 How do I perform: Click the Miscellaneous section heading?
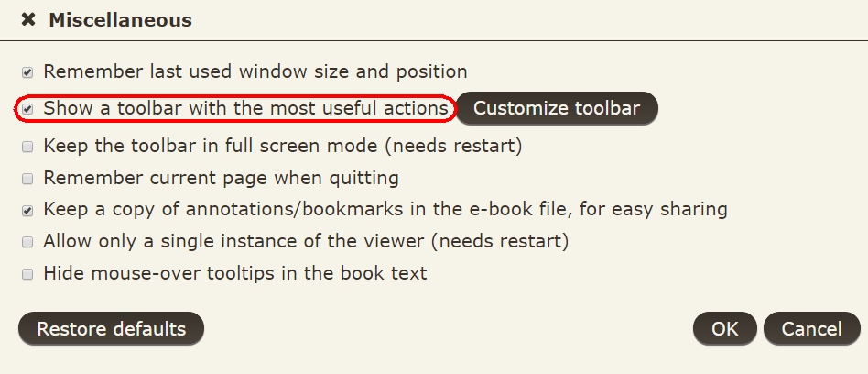[120, 20]
